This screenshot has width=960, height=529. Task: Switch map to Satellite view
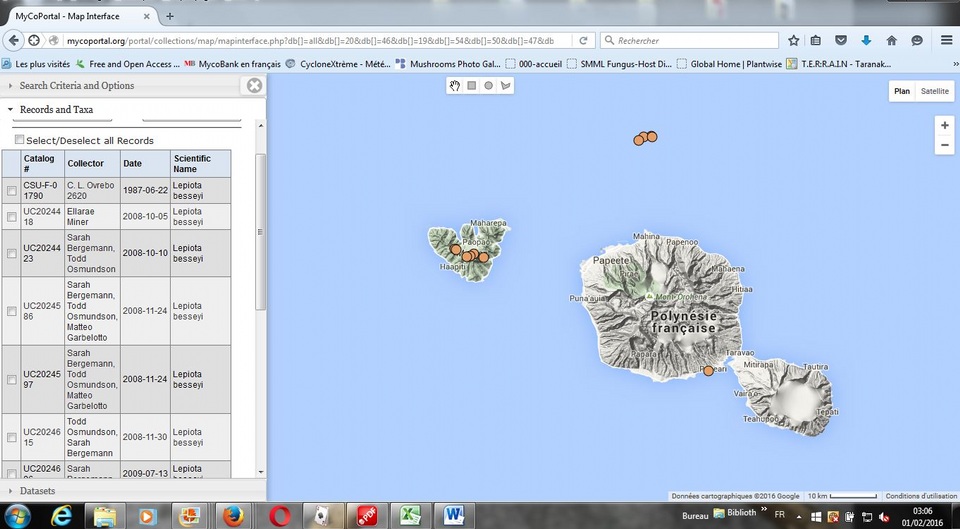935,91
